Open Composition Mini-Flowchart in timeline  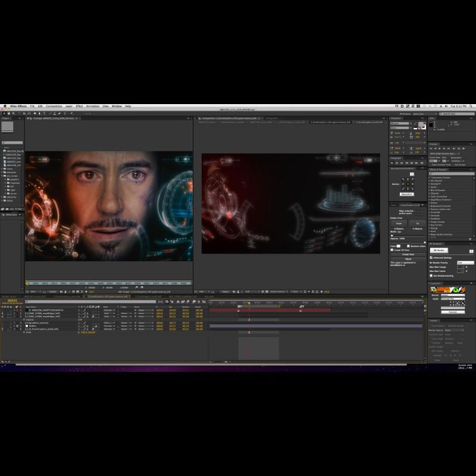coord(160,302)
